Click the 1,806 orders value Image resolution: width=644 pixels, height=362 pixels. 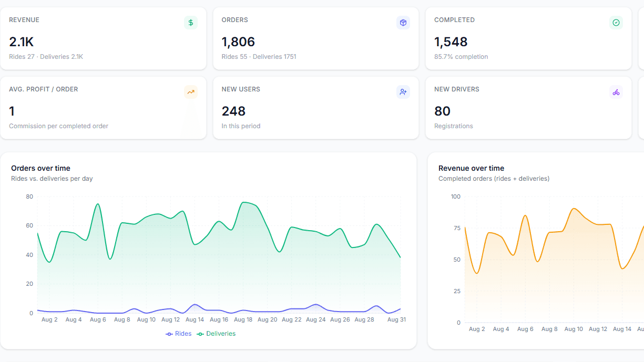(238, 42)
